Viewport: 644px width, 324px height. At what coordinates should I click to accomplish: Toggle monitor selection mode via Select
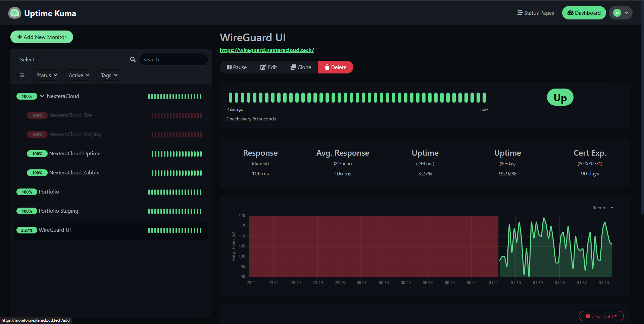click(27, 59)
